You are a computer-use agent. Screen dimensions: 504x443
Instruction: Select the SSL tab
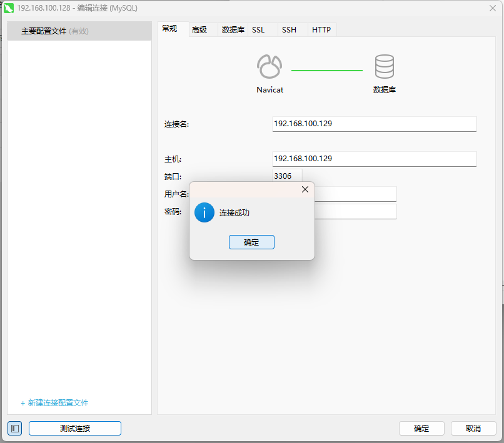click(x=258, y=30)
